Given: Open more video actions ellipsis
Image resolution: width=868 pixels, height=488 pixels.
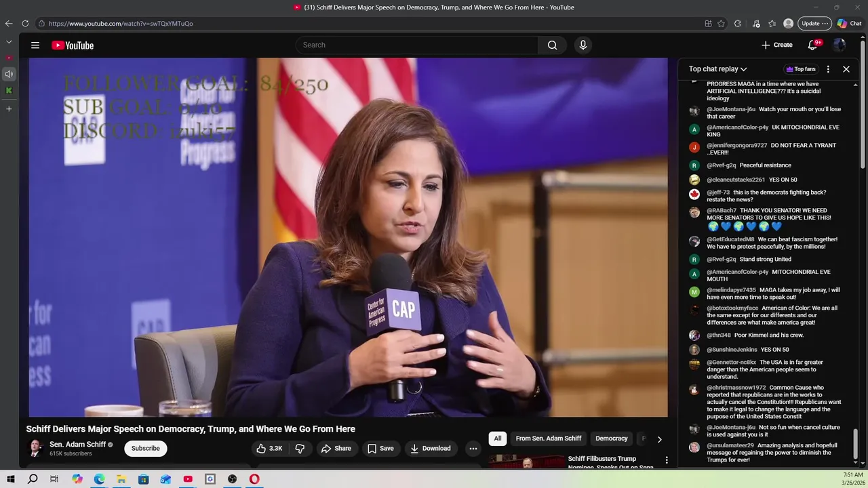Looking at the screenshot, I should (473, 448).
